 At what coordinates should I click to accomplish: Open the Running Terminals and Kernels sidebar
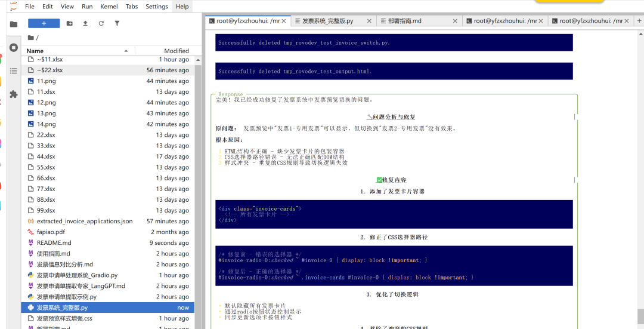[x=13, y=47]
